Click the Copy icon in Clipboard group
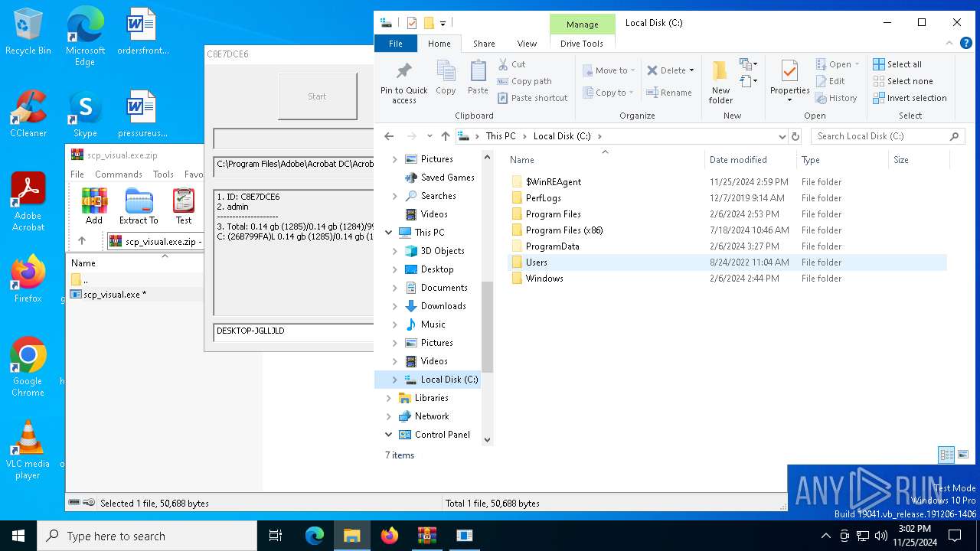 coord(446,77)
